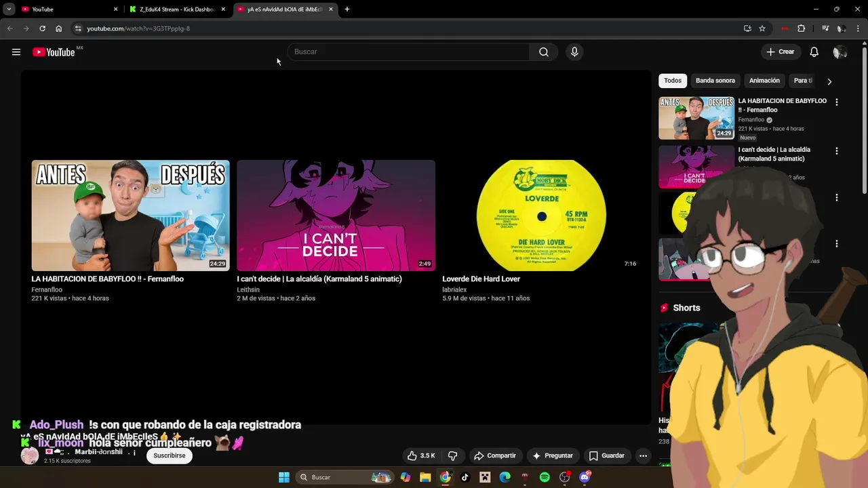Select the Todos filter chip
Image resolution: width=868 pixels, height=488 pixels.
673,81
